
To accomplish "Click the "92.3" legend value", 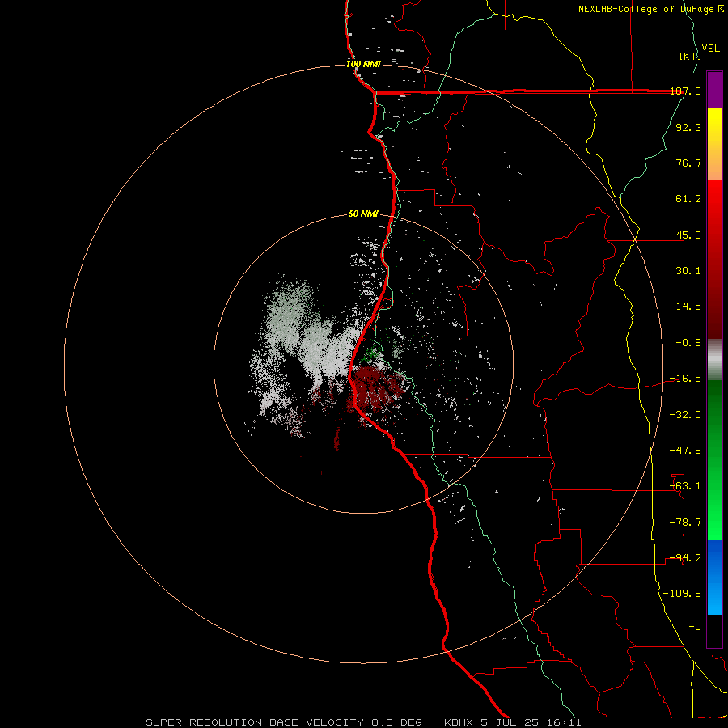I will click(x=688, y=127).
